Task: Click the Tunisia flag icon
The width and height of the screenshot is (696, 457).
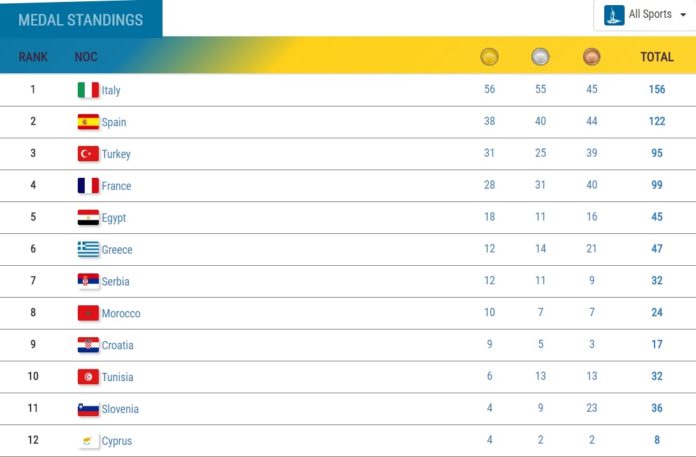Action: coord(88,377)
